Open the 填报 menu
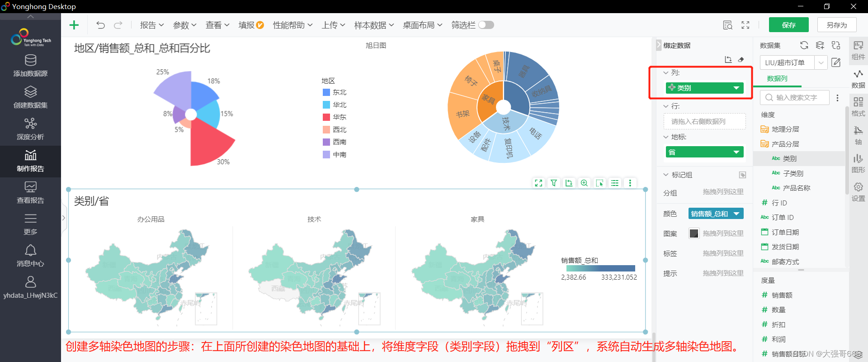Image resolution: width=868 pixels, height=362 pixels. pos(251,25)
